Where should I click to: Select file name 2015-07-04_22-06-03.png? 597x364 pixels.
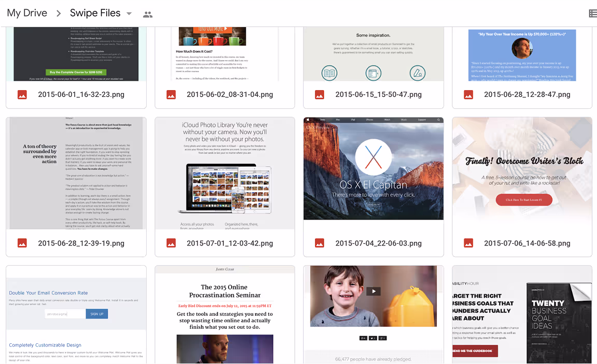pyautogui.click(x=378, y=243)
